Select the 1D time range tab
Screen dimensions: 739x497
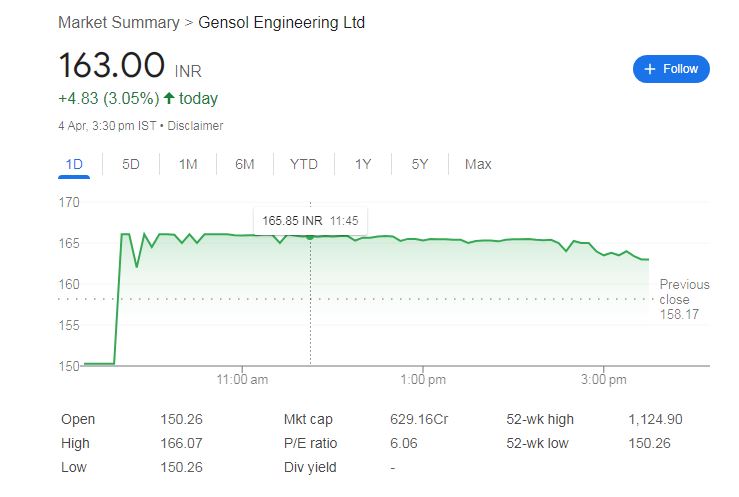click(x=73, y=164)
